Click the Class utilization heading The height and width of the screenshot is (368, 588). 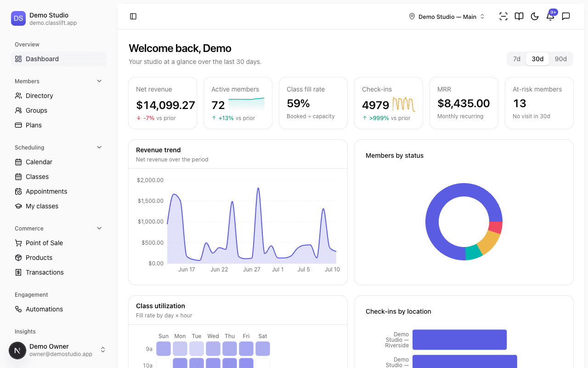160,306
